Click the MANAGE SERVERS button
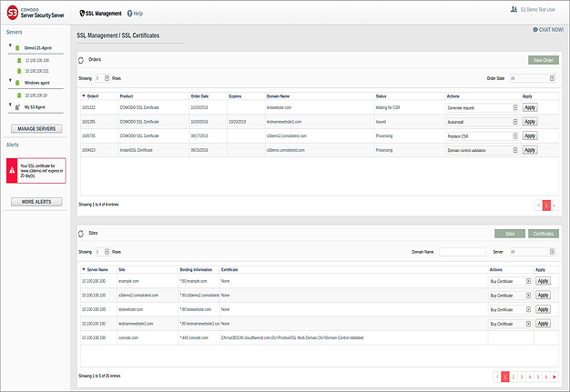Image resolution: width=570 pixels, height=392 pixels. pyautogui.click(x=36, y=130)
